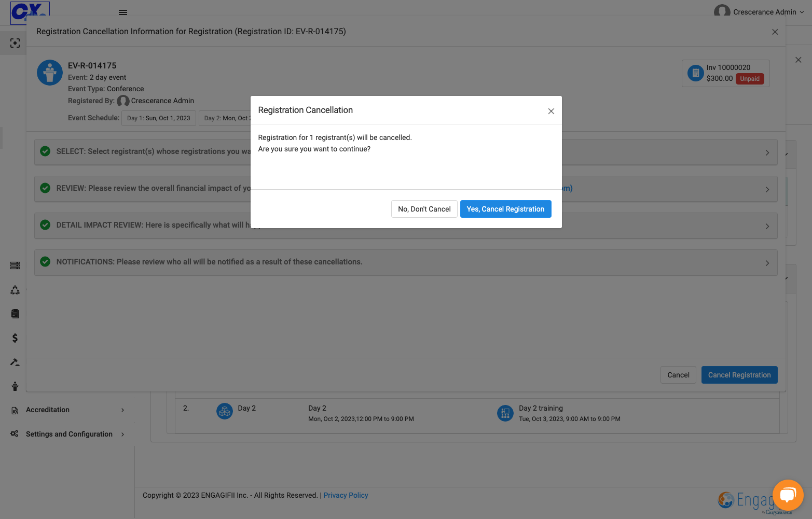
Task: Select Day 1: Sun, Oct 1, 2023 chip
Action: pos(159,118)
